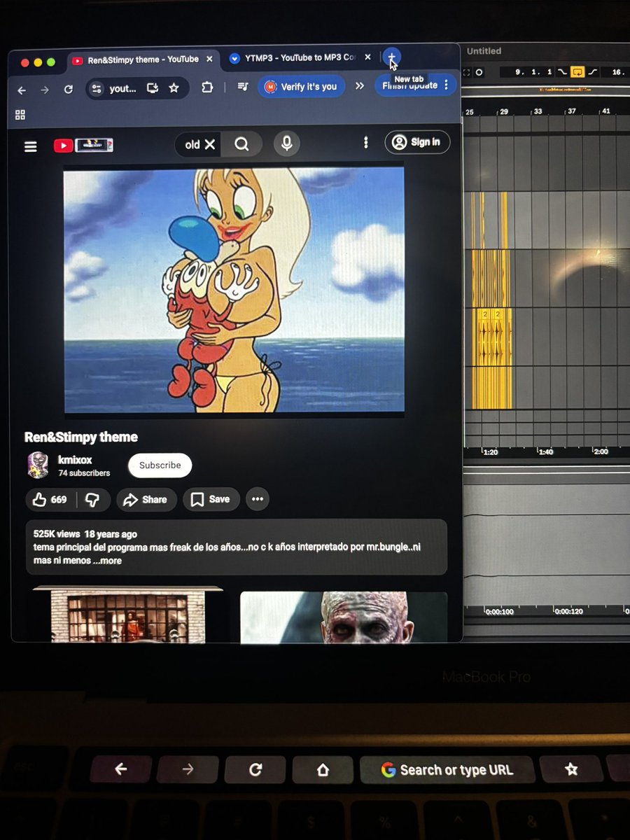Image resolution: width=630 pixels, height=840 pixels.
Task: Reload the page in the browser toolbar
Action: 68,90
